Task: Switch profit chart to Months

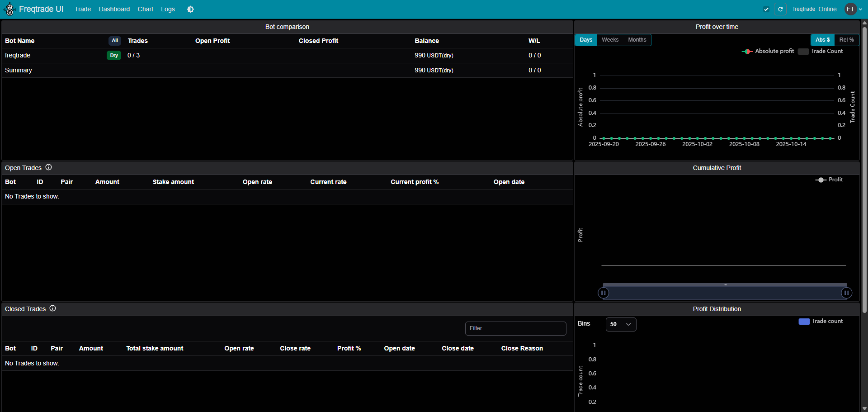Action: (637, 40)
